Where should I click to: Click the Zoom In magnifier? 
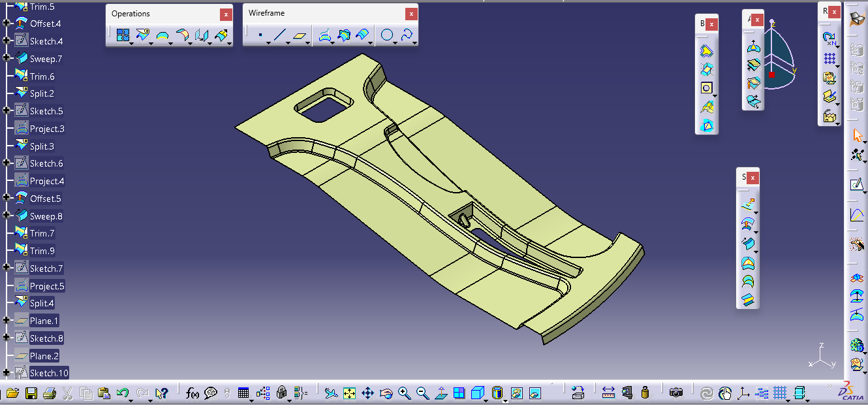pos(405,393)
